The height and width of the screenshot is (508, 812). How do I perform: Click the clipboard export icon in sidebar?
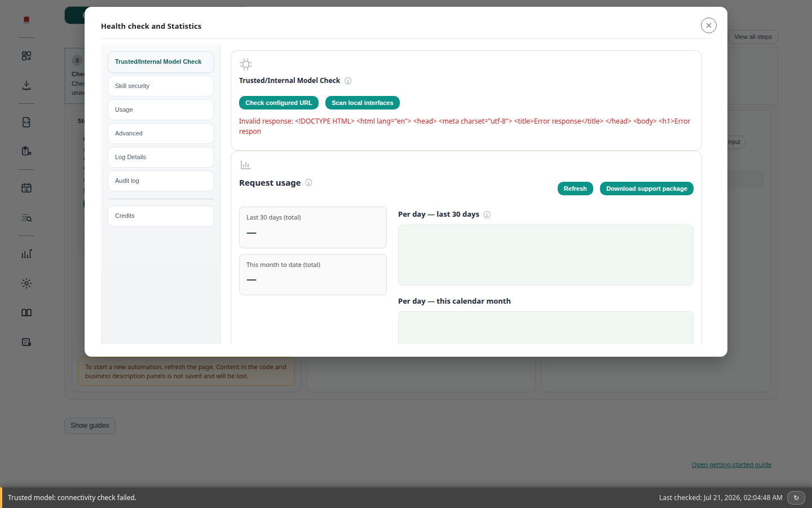click(27, 151)
